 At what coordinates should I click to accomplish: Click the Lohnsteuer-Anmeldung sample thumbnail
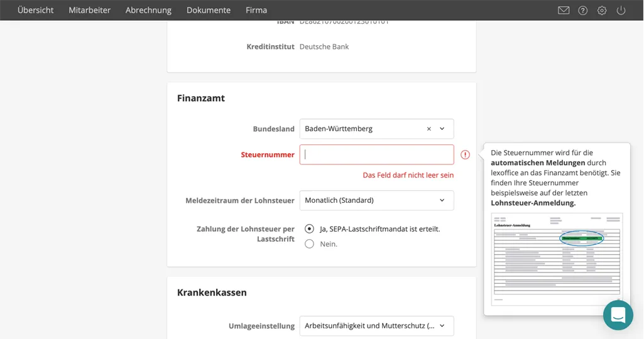pyautogui.click(x=557, y=259)
